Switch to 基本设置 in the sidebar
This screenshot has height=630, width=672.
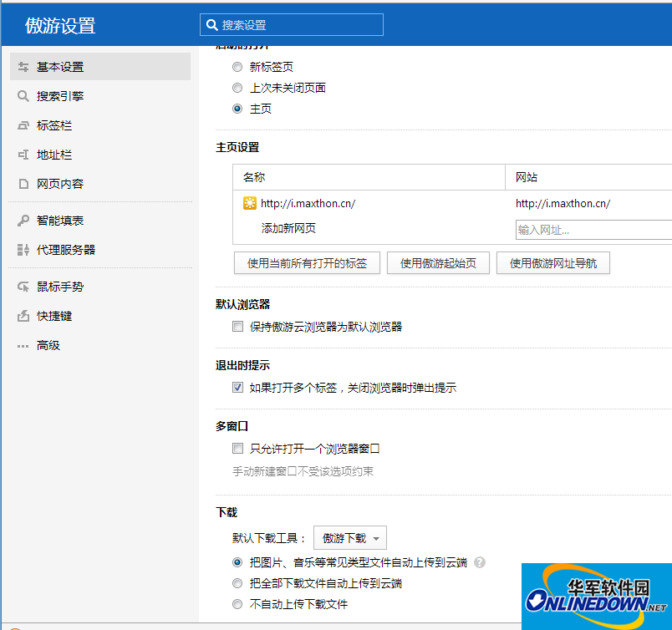[25, 67]
